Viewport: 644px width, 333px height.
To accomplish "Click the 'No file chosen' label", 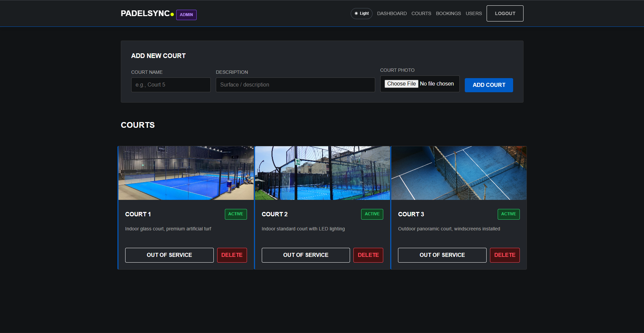I will (x=437, y=84).
